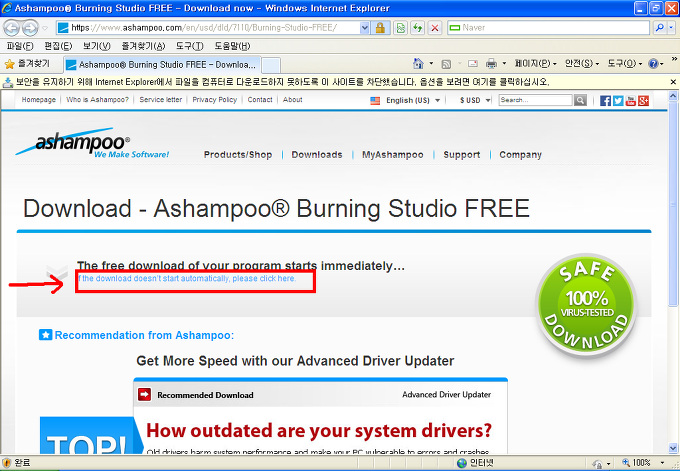Open a new blank tab
The height and width of the screenshot is (471, 680).
[271, 65]
